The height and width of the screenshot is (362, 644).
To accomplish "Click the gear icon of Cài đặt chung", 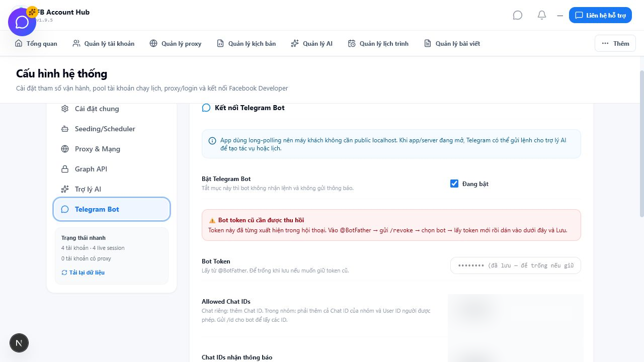I will [65, 109].
